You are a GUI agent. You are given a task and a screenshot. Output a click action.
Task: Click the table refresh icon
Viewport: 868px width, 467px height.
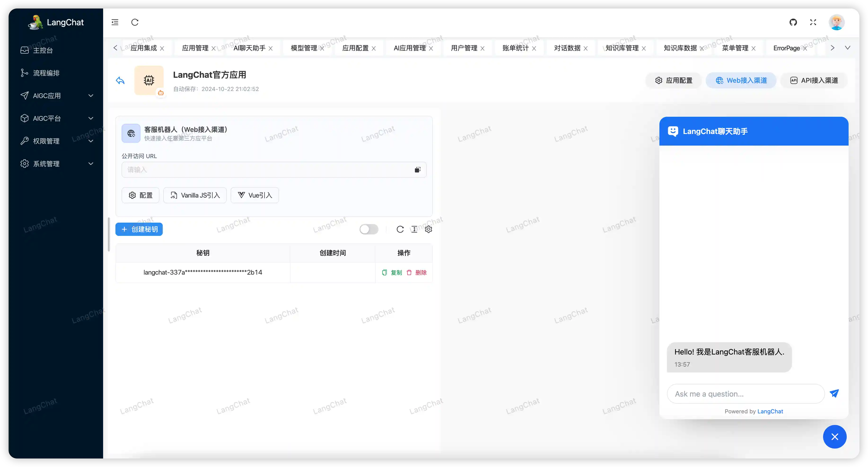tap(400, 229)
